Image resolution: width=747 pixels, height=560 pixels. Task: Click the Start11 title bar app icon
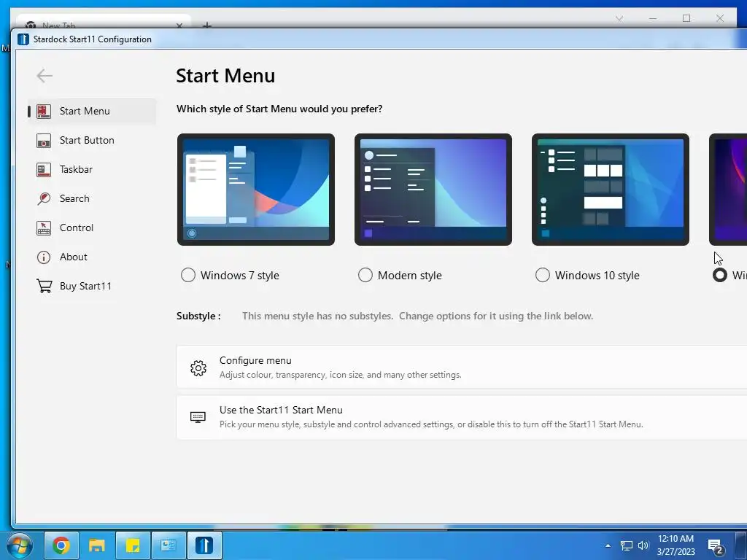(x=23, y=39)
